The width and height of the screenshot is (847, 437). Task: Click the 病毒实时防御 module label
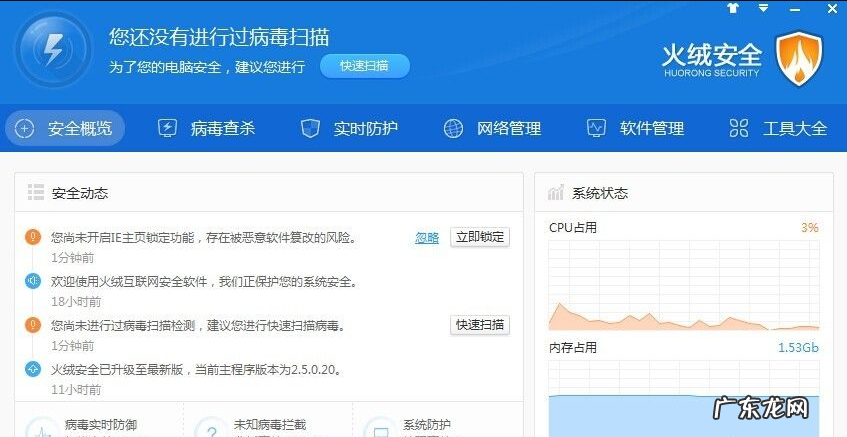tap(100, 425)
